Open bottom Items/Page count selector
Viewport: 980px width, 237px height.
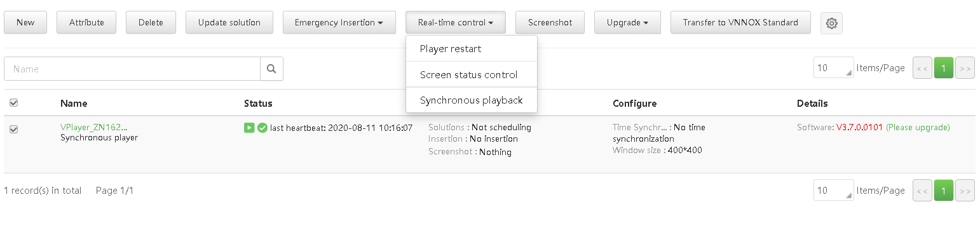833,191
